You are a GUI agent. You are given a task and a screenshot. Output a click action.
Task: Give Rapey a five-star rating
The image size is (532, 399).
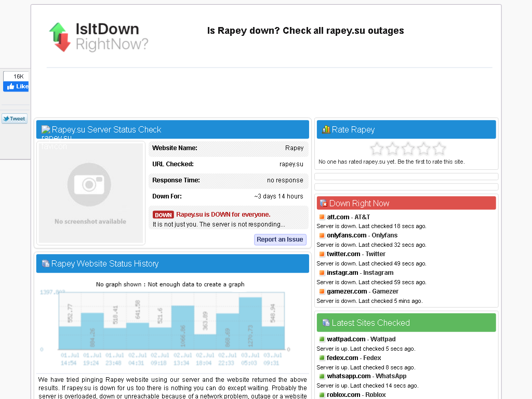(x=439, y=149)
